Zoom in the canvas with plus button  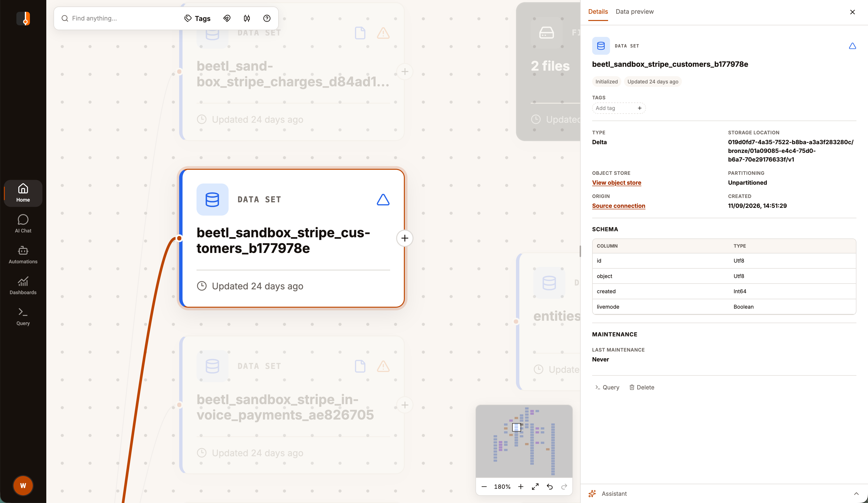pyautogui.click(x=521, y=486)
